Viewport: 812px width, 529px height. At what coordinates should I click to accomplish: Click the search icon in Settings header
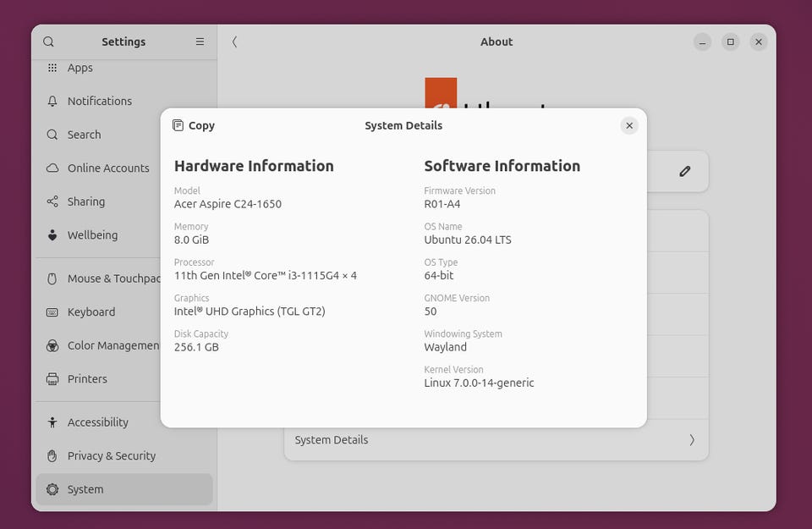coord(48,41)
